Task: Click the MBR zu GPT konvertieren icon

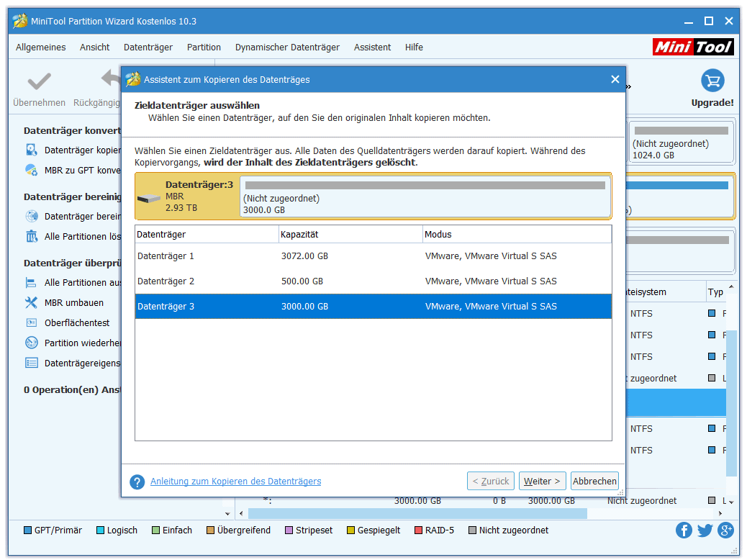Action: tap(32, 170)
